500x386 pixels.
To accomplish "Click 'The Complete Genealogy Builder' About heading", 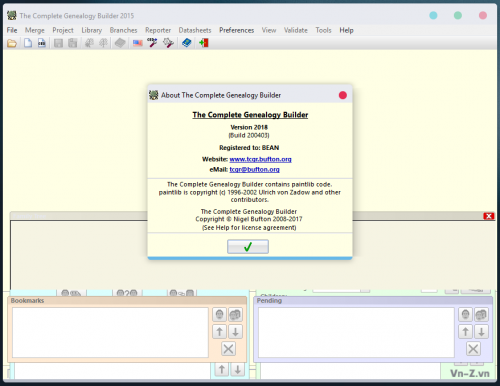I will (x=250, y=115).
